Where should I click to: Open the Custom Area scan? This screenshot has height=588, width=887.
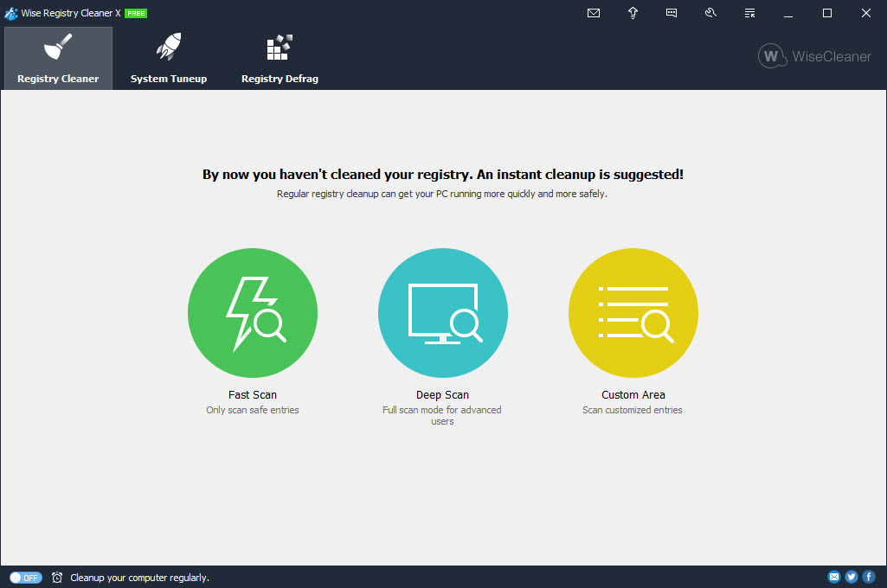point(633,312)
